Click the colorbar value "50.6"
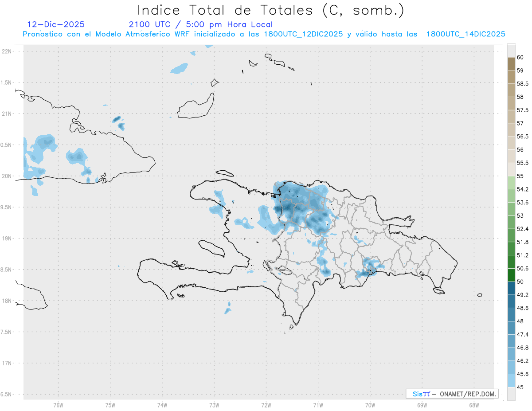 [x=522, y=269]
